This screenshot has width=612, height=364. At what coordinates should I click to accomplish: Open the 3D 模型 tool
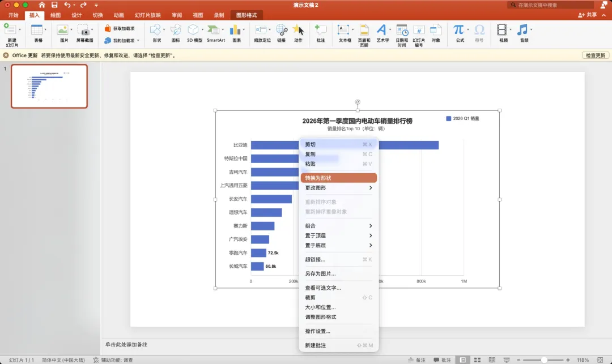click(194, 33)
